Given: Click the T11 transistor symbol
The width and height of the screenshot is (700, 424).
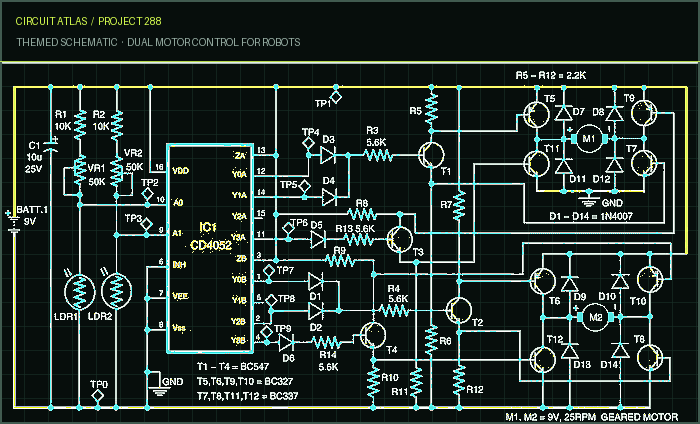Looking at the screenshot, I should (536, 164).
